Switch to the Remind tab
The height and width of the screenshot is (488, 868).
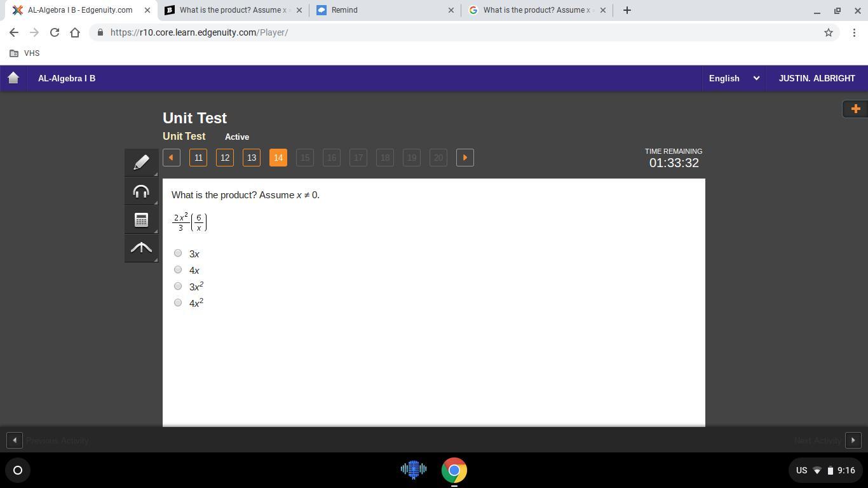click(x=385, y=10)
